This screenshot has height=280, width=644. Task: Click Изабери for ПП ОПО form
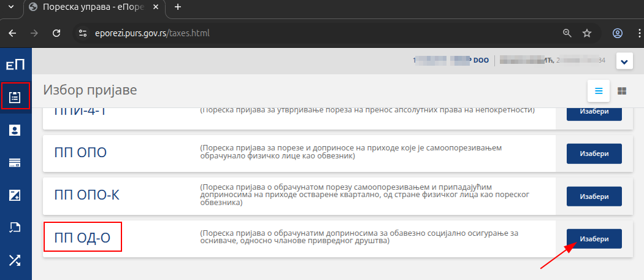coord(594,154)
